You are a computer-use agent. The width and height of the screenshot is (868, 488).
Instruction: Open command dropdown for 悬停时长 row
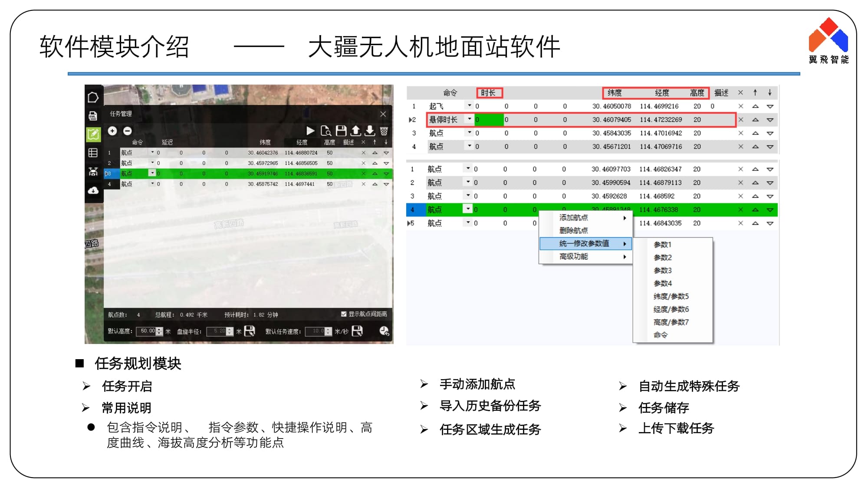click(x=469, y=119)
